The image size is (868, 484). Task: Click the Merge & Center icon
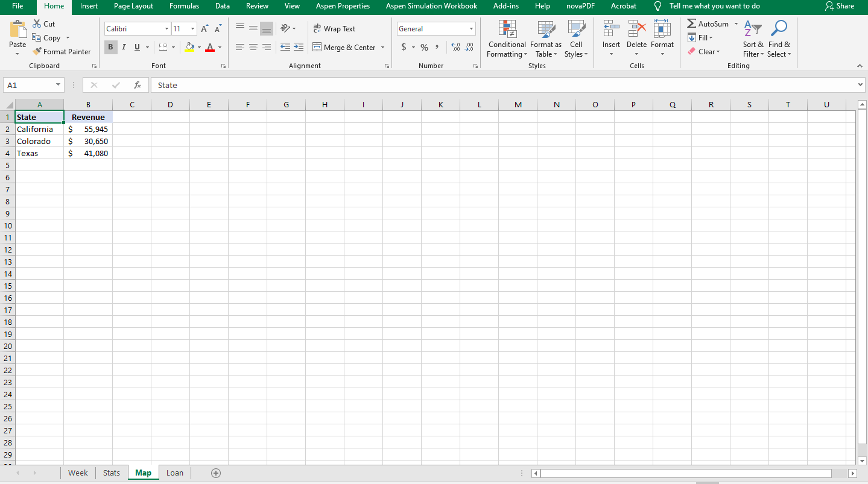tap(344, 47)
